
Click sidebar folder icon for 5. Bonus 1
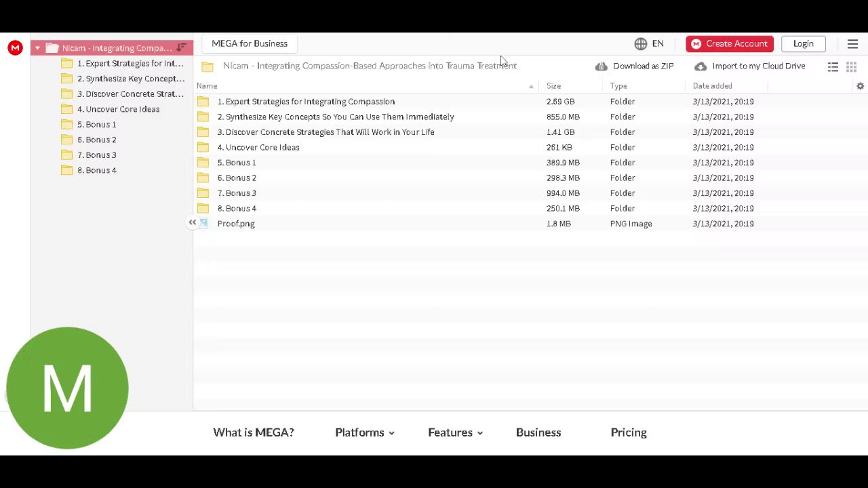coord(66,124)
